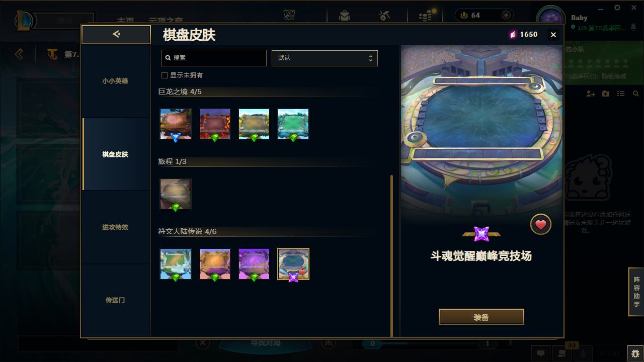644x362 pixels.
Task: Open the 传送门 tab
Action: [x=116, y=300]
